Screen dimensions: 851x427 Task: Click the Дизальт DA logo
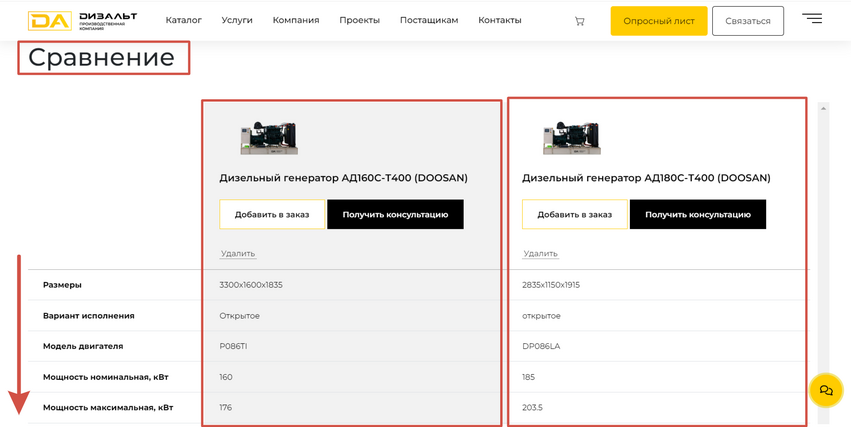(82, 21)
